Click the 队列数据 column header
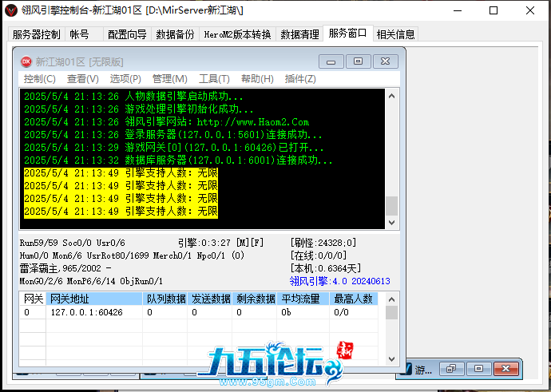 (x=165, y=299)
